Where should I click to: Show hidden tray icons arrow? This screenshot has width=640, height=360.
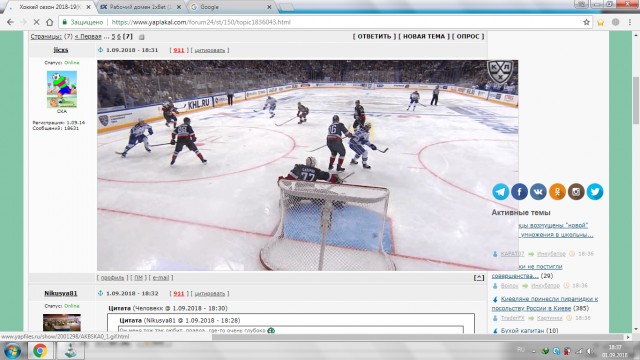click(x=533, y=351)
